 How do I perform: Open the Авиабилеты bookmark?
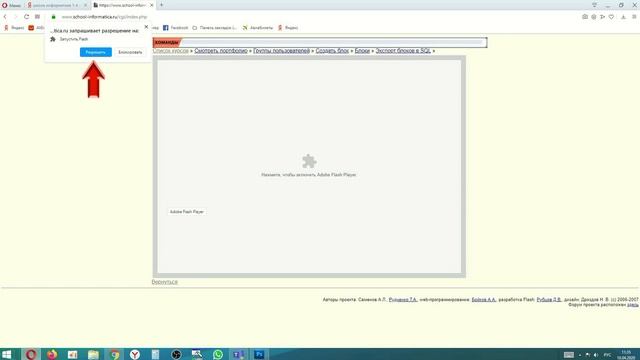pyautogui.click(x=258, y=28)
